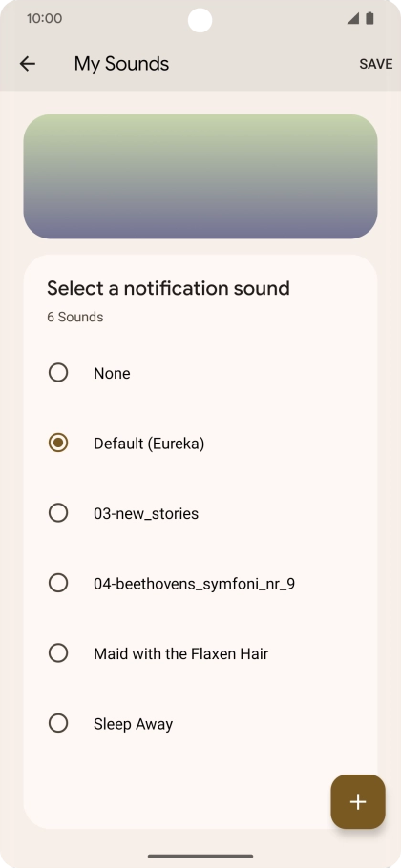Select the Sleep Away radio button
Image resolution: width=401 pixels, height=868 pixels.
pos(58,723)
